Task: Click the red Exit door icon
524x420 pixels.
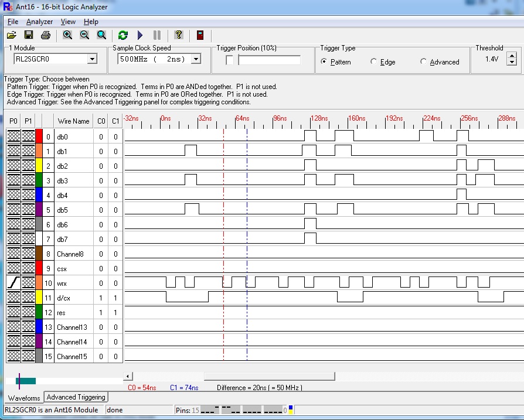Action: click(200, 35)
